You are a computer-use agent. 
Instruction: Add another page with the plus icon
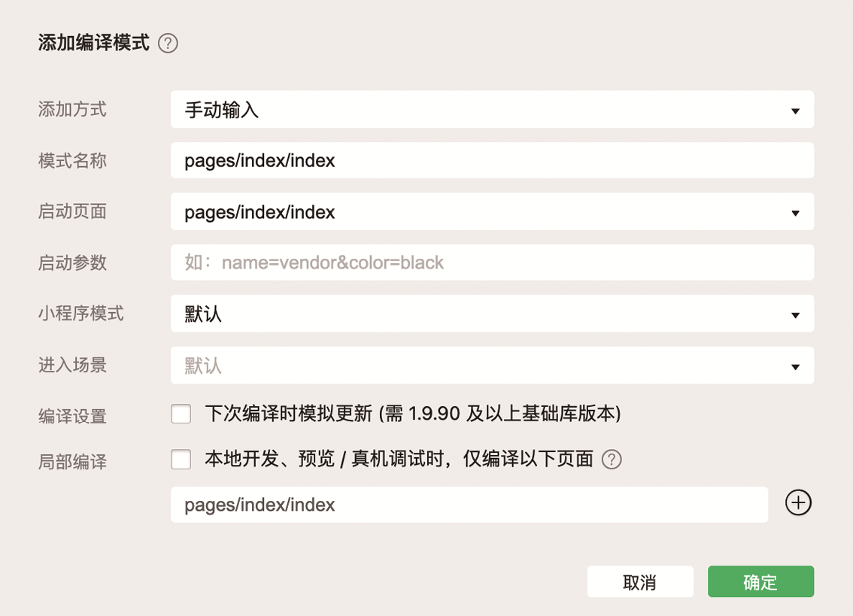tap(798, 503)
